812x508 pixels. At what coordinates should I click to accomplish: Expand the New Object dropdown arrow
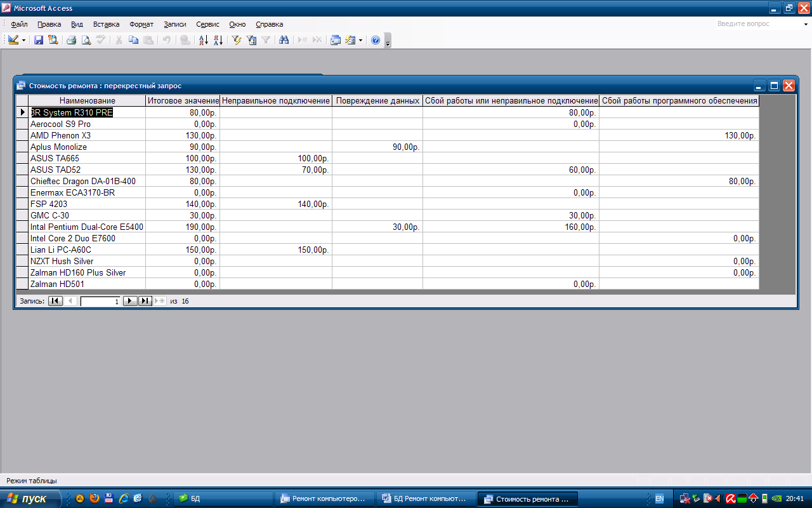[x=360, y=40]
